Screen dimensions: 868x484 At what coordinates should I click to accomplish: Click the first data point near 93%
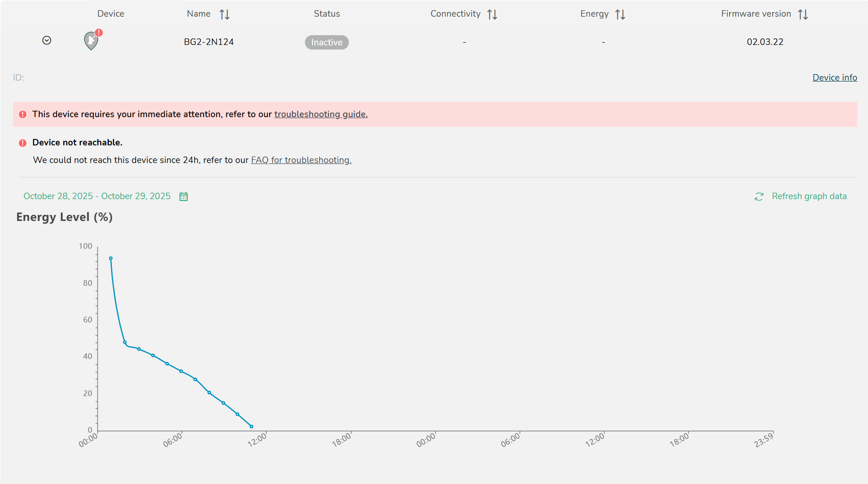pyautogui.click(x=111, y=258)
